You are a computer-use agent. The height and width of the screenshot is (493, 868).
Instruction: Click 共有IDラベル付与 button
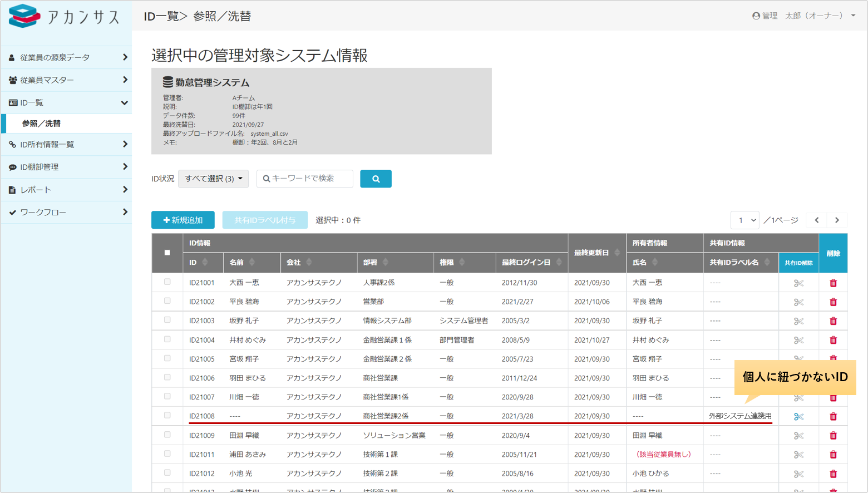coord(265,220)
